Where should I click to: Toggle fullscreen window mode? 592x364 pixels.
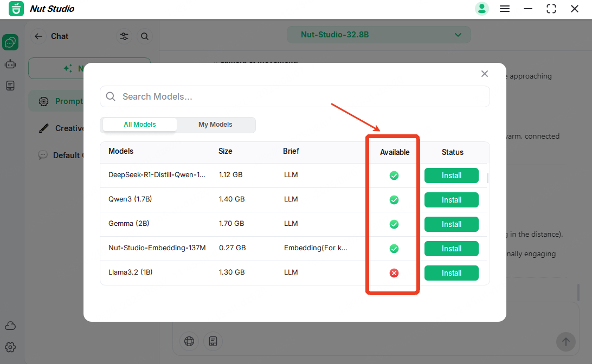point(551,9)
